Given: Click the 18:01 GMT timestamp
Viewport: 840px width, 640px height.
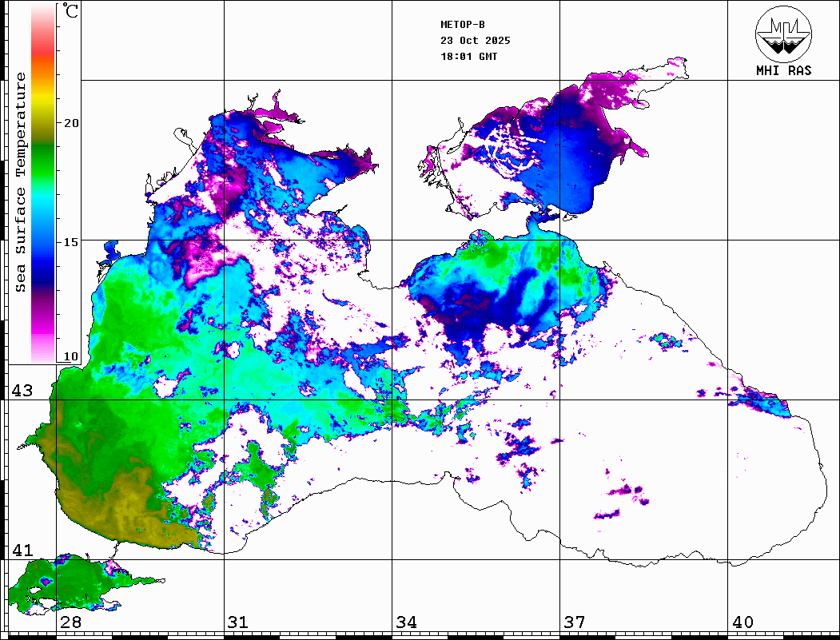Looking at the screenshot, I should (468, 57).
